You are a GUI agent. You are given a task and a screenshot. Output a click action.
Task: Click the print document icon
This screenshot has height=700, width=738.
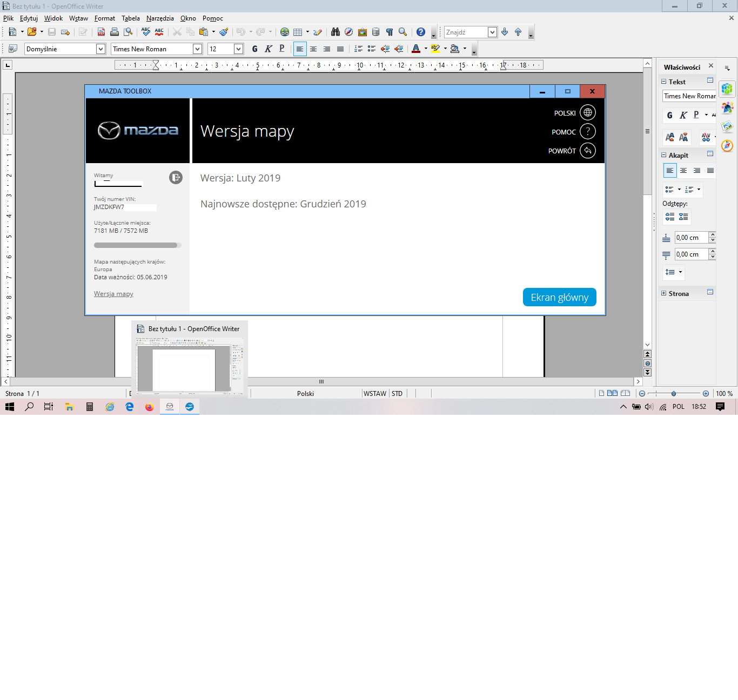[x=115, y=32]
